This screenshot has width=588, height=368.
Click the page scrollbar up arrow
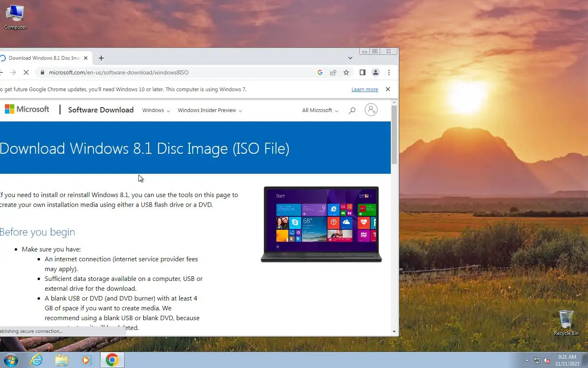point(394,102)
